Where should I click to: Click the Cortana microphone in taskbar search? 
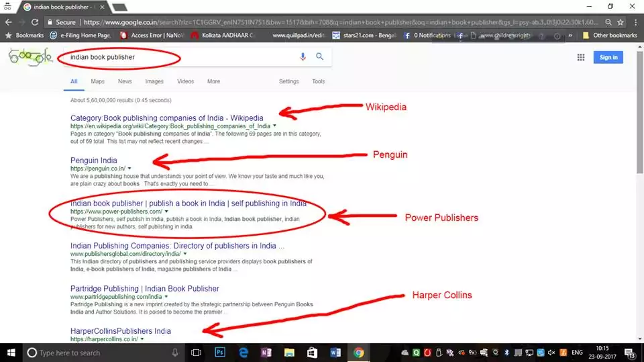[x=175, y=353]
